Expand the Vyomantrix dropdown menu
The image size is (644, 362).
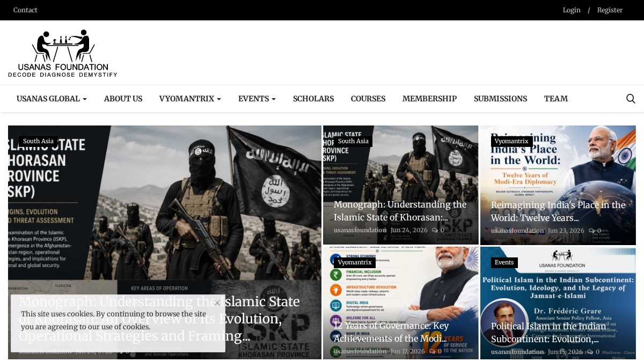click(x=190, y=99)
